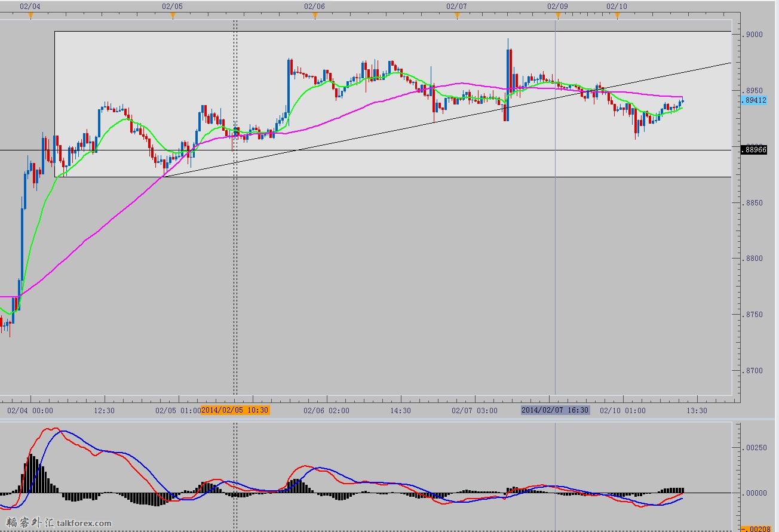Click the gray time label 2014/02/07 16:30
The image size is (779, 532).
click(x=556, y=410)
